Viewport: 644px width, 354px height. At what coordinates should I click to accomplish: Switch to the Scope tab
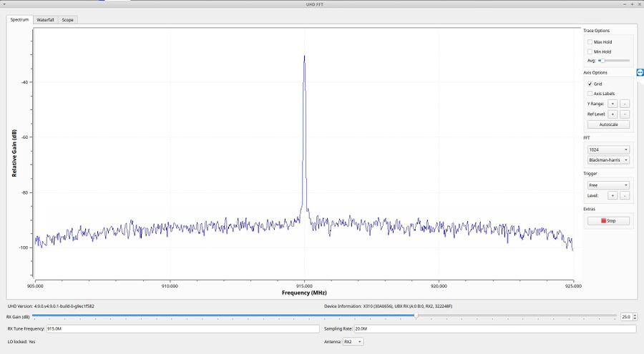pos(68,20)
